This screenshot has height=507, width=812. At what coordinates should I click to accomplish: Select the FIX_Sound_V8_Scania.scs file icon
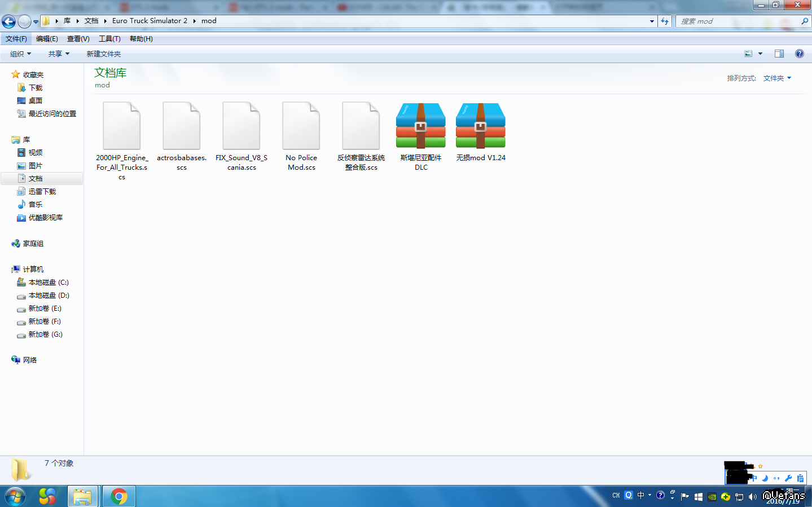pos(242,126)
